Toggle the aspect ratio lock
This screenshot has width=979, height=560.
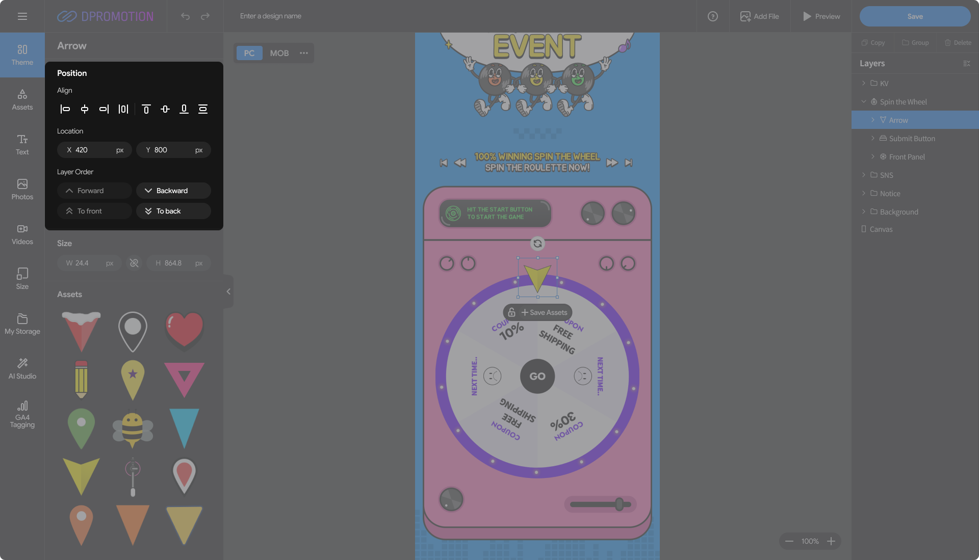pyautogui.click(x=134, y=263)
